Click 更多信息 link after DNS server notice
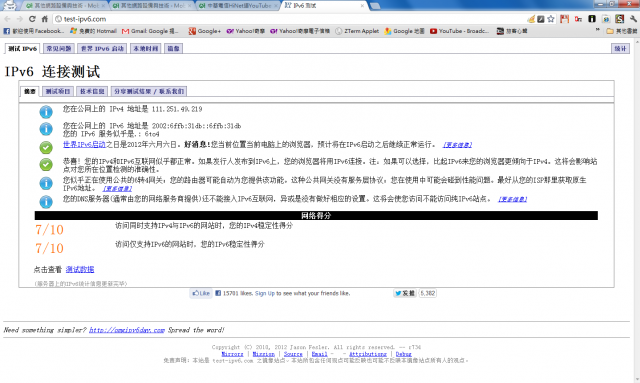The image size is (640, 383). 512,199
